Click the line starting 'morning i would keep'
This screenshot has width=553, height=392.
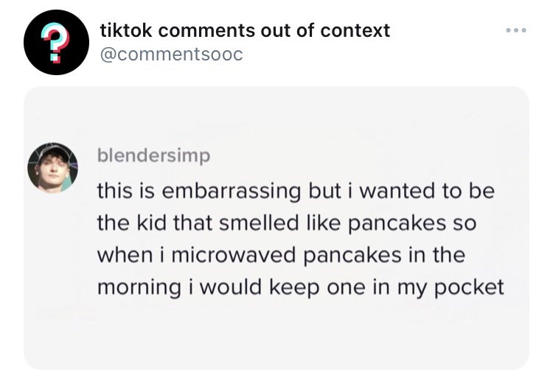pos(301,287)
